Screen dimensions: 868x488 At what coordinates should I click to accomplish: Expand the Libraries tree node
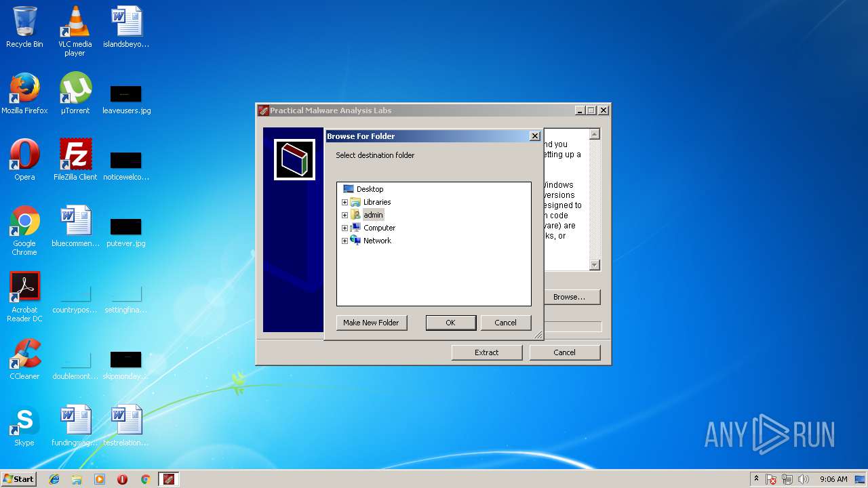point(344,202)
